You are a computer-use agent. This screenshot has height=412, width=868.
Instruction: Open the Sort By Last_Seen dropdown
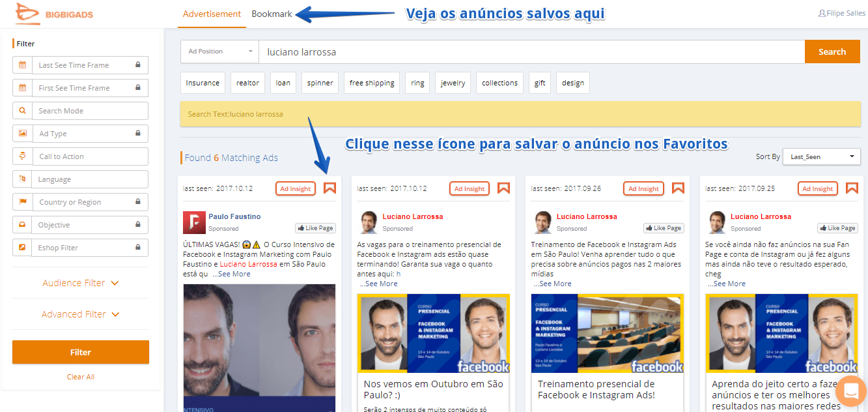821,157
